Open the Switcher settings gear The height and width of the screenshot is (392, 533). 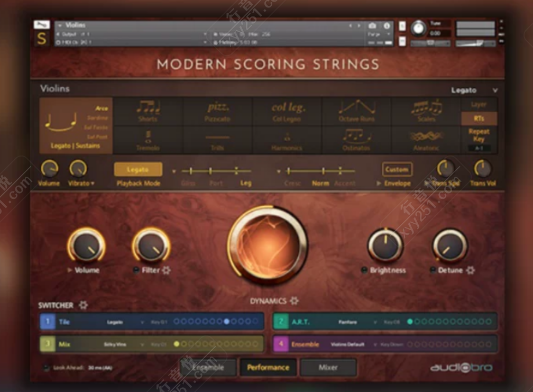tap(84, 305)
